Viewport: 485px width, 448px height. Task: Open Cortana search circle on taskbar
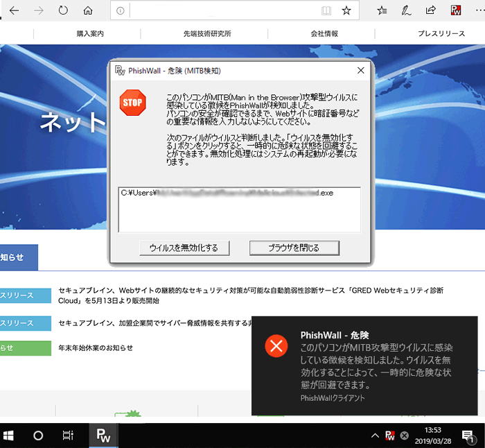pyautogui.click(x=38, y=436)
